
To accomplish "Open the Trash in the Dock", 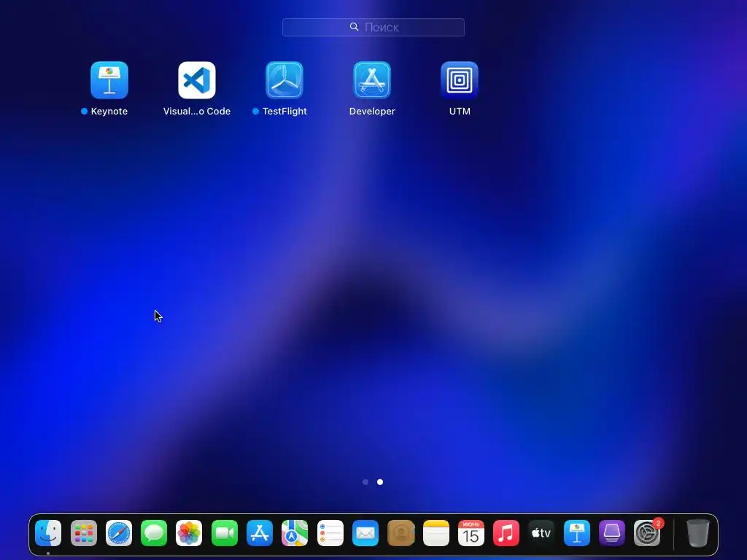I will pyautogui.click(x=698, y=533).
